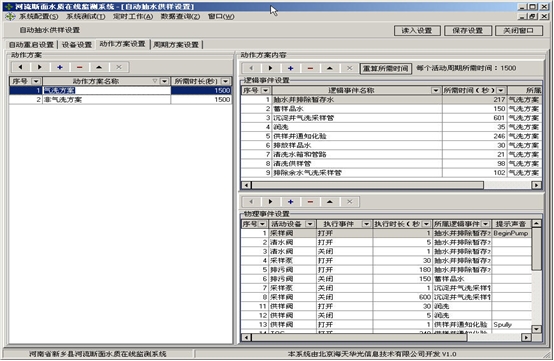554x361 pixels.
Task: Select 非气洗方案 row in 动作方案 table
Action: [x=120, y=100]
